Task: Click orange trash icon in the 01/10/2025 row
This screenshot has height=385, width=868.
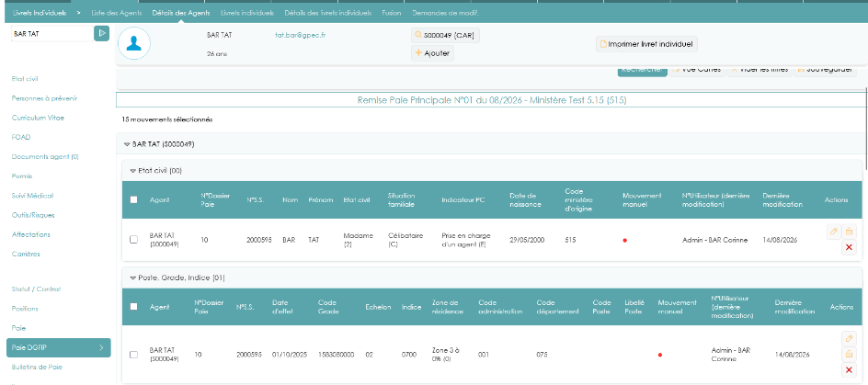Action: [x=849, y=354]
